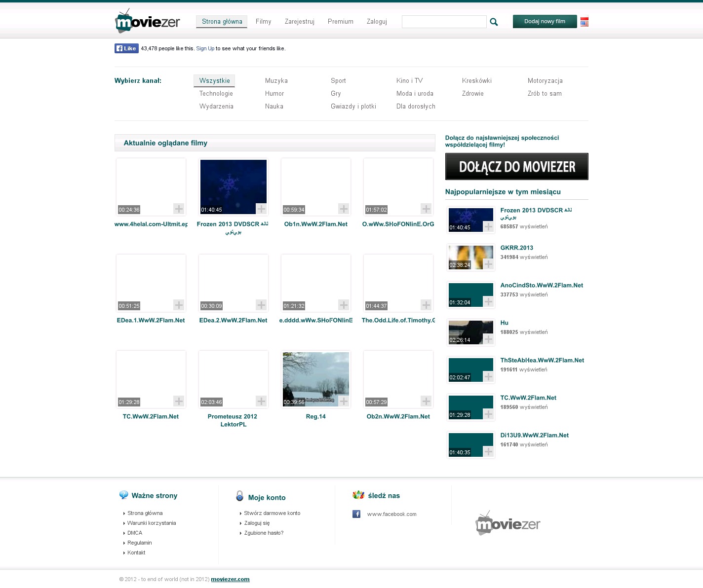This screenshot has width=703, height=588.
Task: Click plus icon on Frozen 2013 grid thumbnail
Action: click(261, 209)
